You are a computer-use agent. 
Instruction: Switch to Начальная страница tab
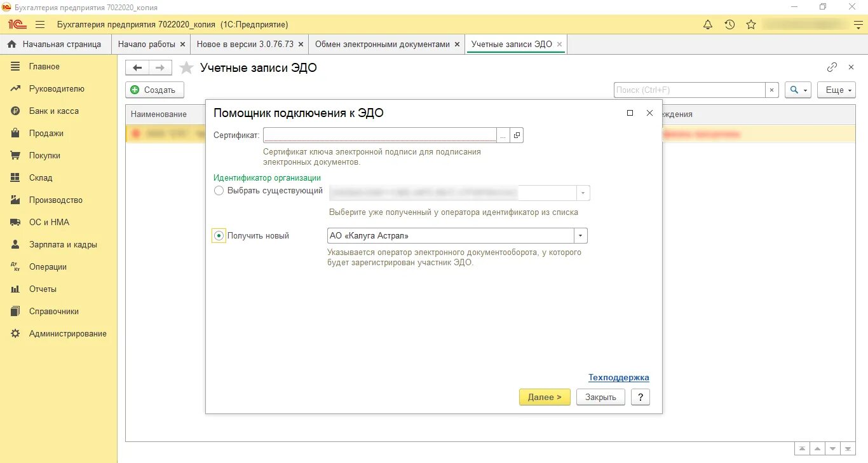57,45
